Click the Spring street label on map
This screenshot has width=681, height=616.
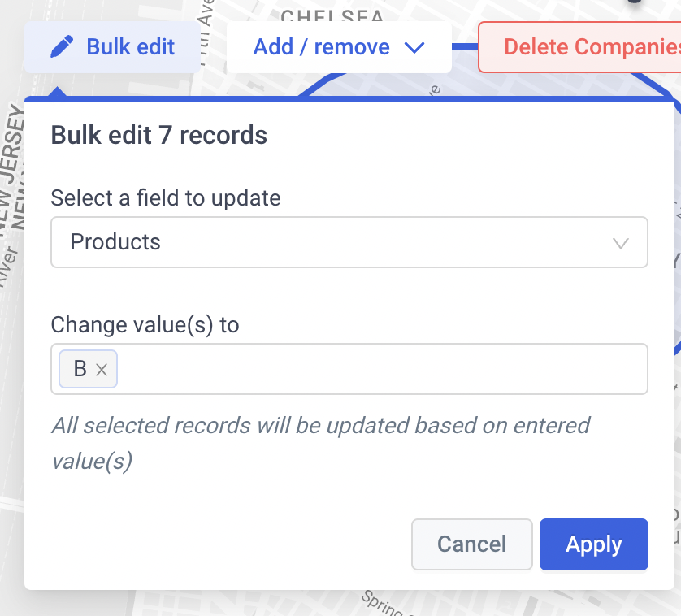[382, 604]
